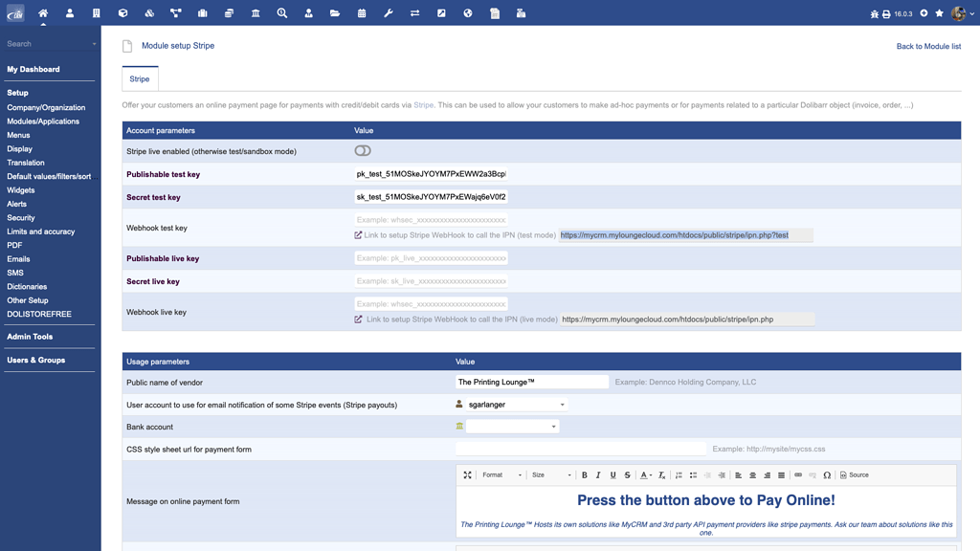The height and width of the screenshot is (551, 980).
Task: Open the user account dropdown showing sgarlanger
Action: (517, 405)
